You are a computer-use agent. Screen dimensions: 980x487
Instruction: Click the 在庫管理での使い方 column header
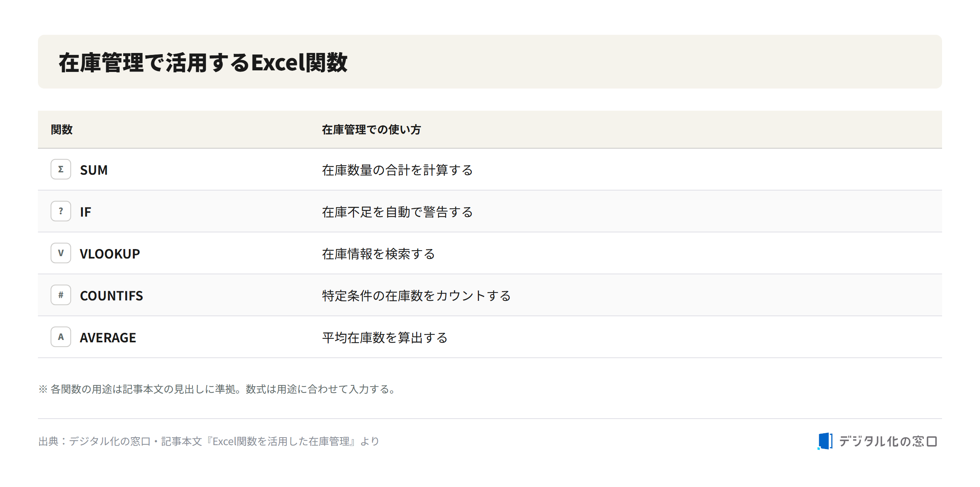(371, 130)
